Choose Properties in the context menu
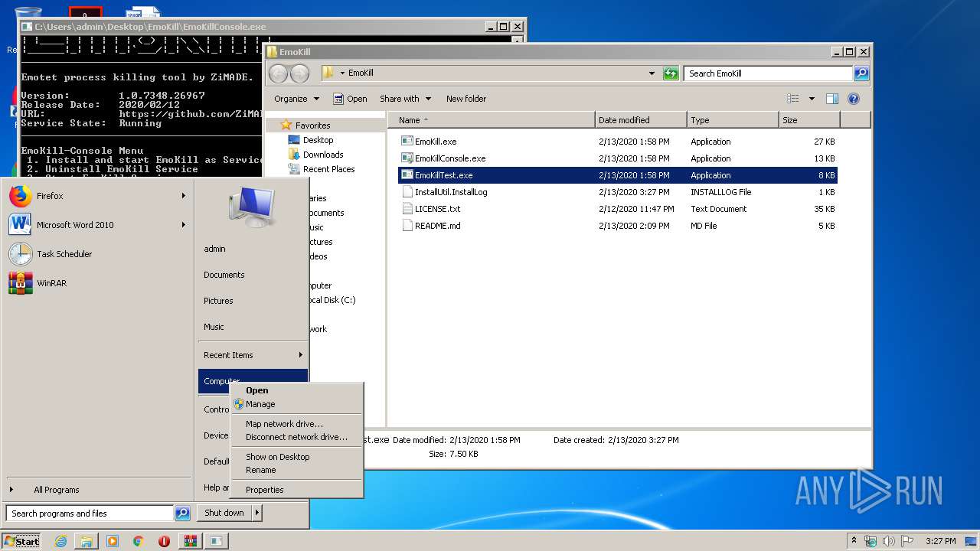Image resolution: width=980 pixels, height=551 pixels. point(296,490)
